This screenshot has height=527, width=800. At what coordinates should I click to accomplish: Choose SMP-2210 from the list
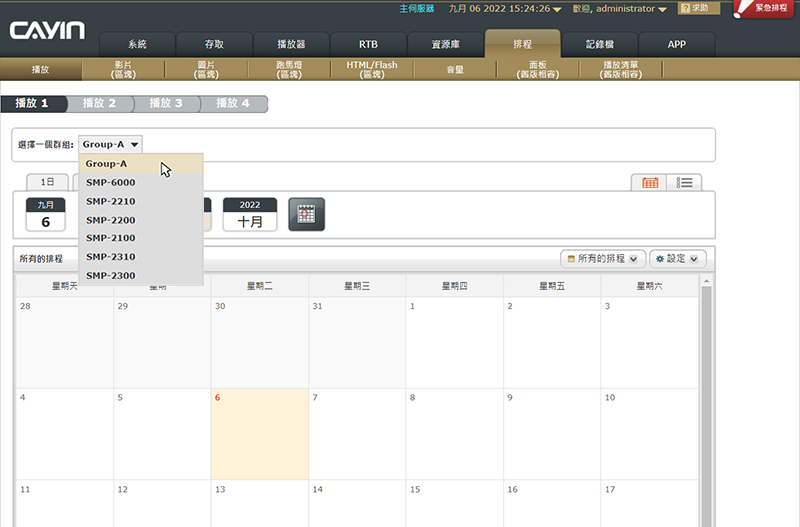[141, 202]
